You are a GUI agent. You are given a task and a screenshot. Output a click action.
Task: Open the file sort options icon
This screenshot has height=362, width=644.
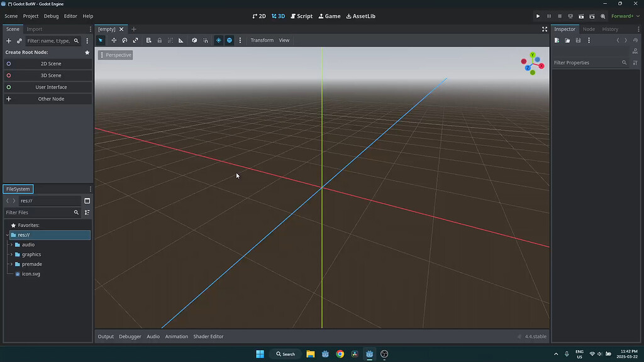(87, 212)
